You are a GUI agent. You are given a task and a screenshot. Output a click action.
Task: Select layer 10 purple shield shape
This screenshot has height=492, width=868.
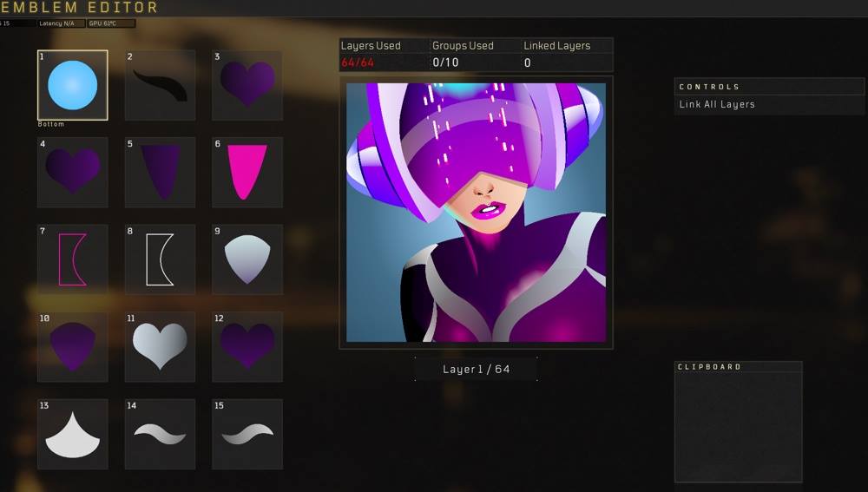click(x=73, y=347)
